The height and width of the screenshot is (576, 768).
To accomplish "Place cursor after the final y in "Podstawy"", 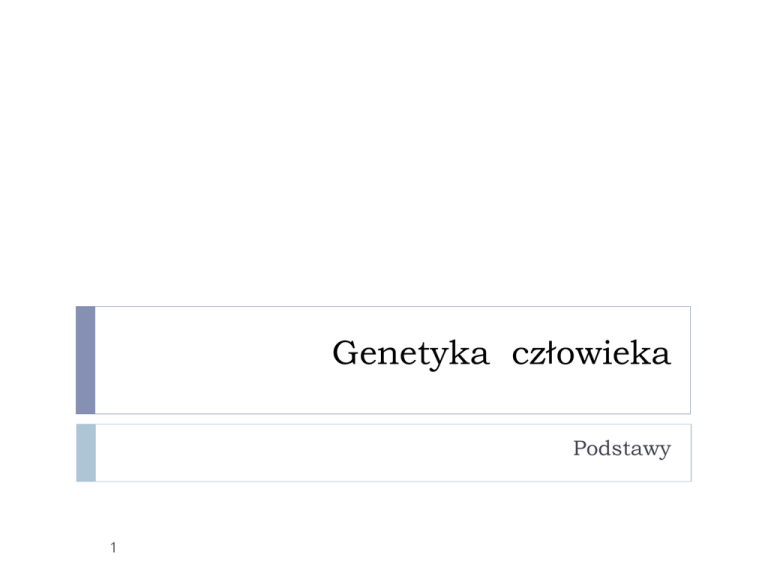I will (671, 451).
